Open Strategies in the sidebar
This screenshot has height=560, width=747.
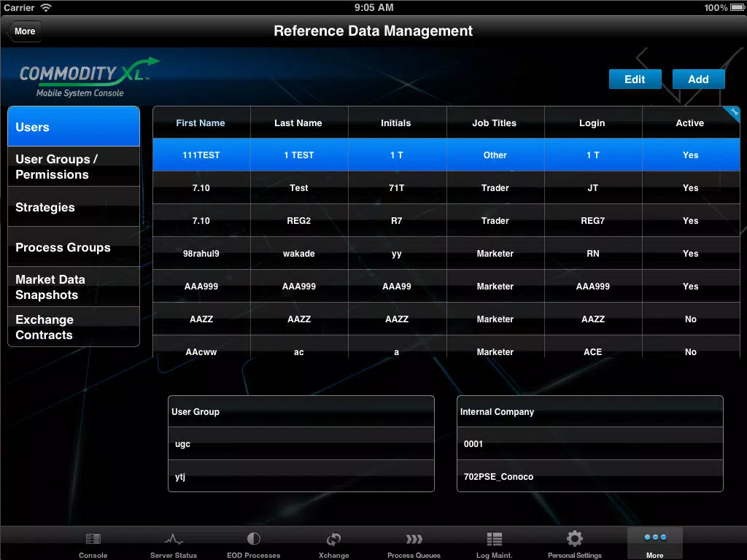74,206
